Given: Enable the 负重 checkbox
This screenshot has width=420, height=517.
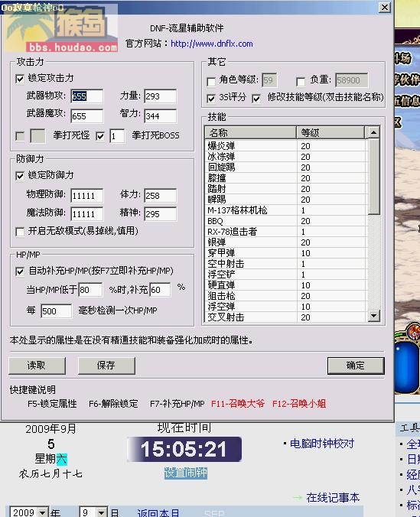Looking at the screenshot, I should pyautogui.click(x=300, y=81).
